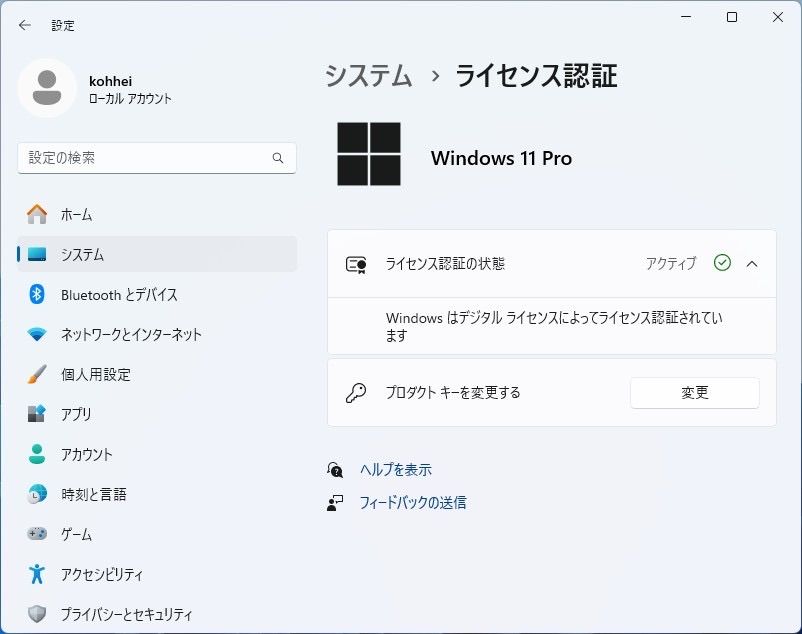Click the personalization paintbrush icon
802x634 pixels.
(x=37, y=374)
